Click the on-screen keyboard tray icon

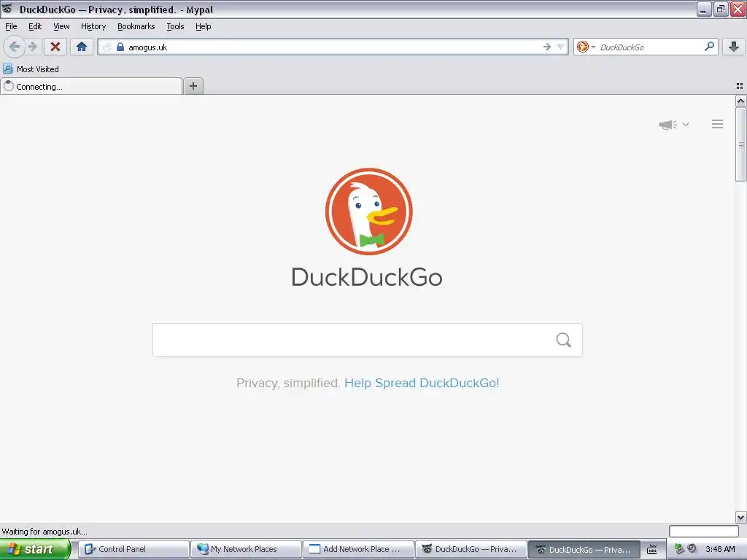(x=651, y=550)
